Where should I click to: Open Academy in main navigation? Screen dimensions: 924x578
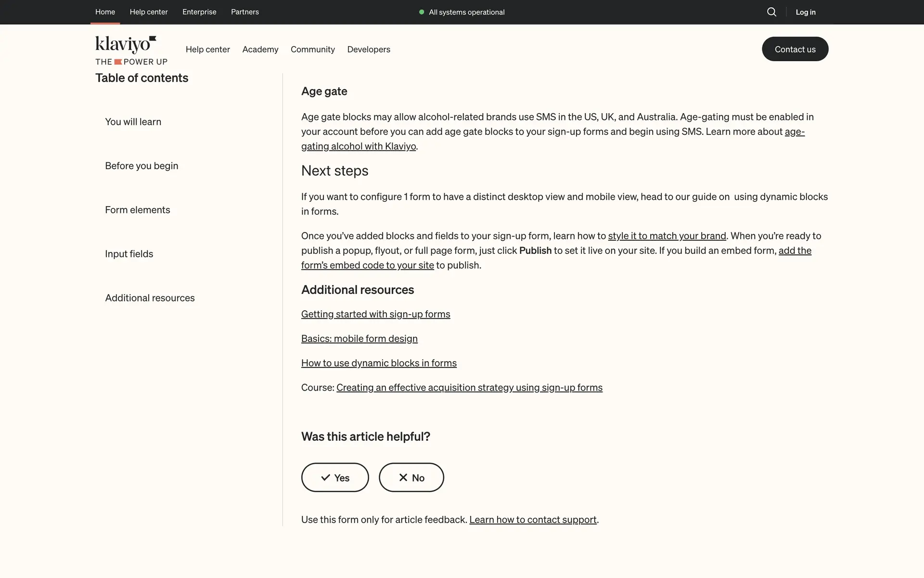pos(260,49)
